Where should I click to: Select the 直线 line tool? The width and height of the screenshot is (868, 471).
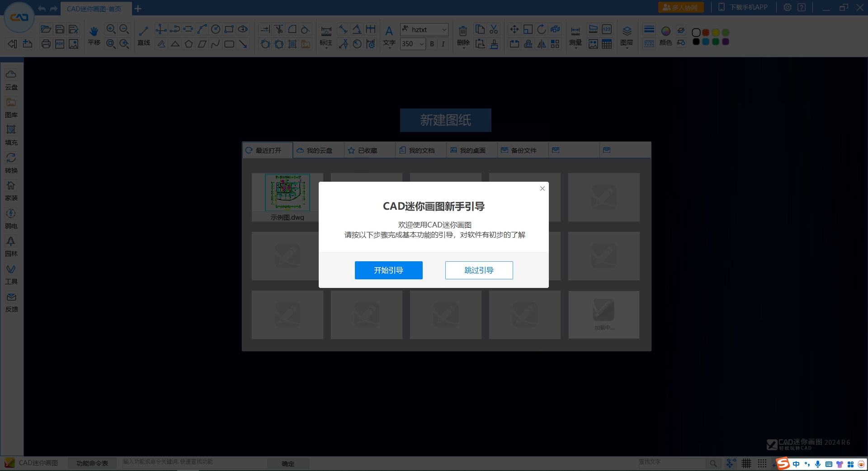pos(144,35)
